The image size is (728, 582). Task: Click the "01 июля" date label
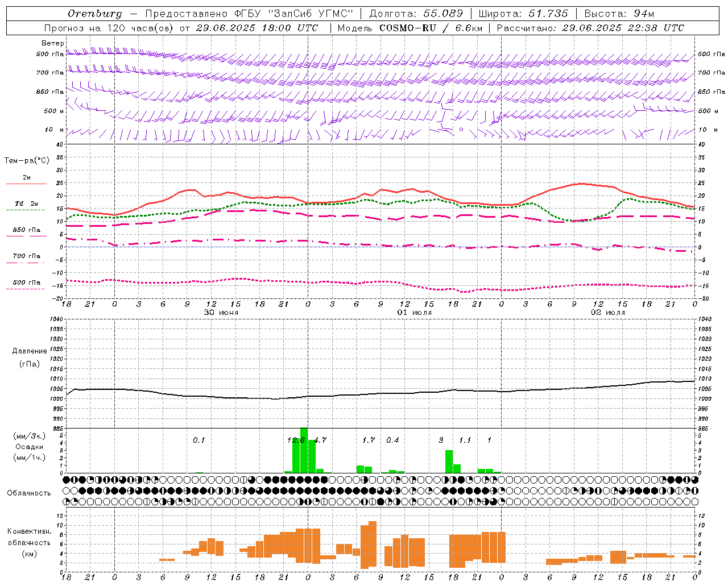point(415,313)
